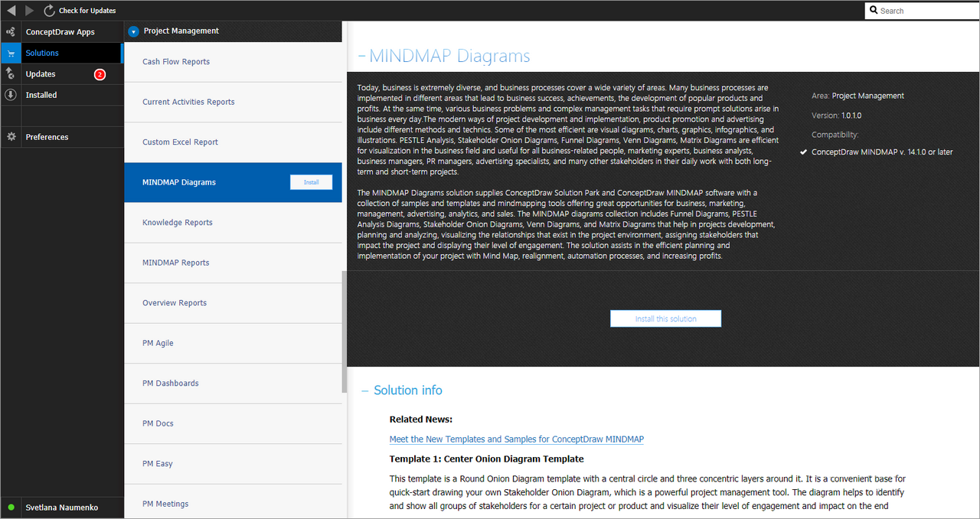Collapse the Solution info section
Viewport: 980px width, 519px height.
365,390
